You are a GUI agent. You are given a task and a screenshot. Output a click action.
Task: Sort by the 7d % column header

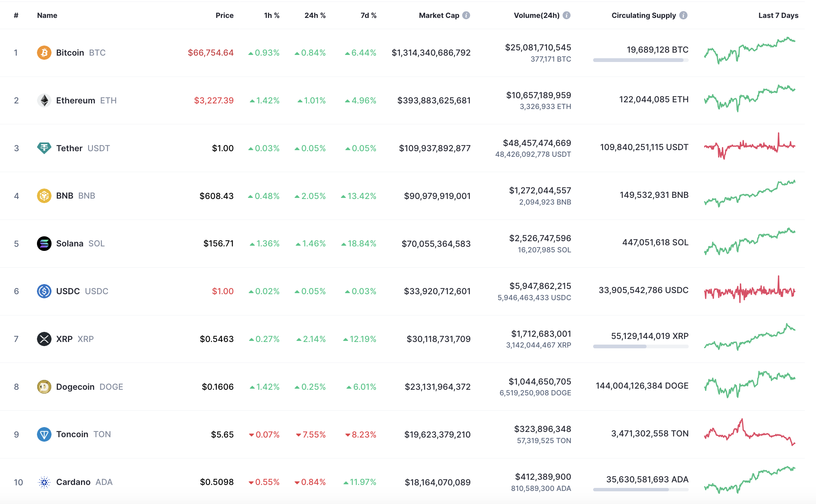pos(368,15)
